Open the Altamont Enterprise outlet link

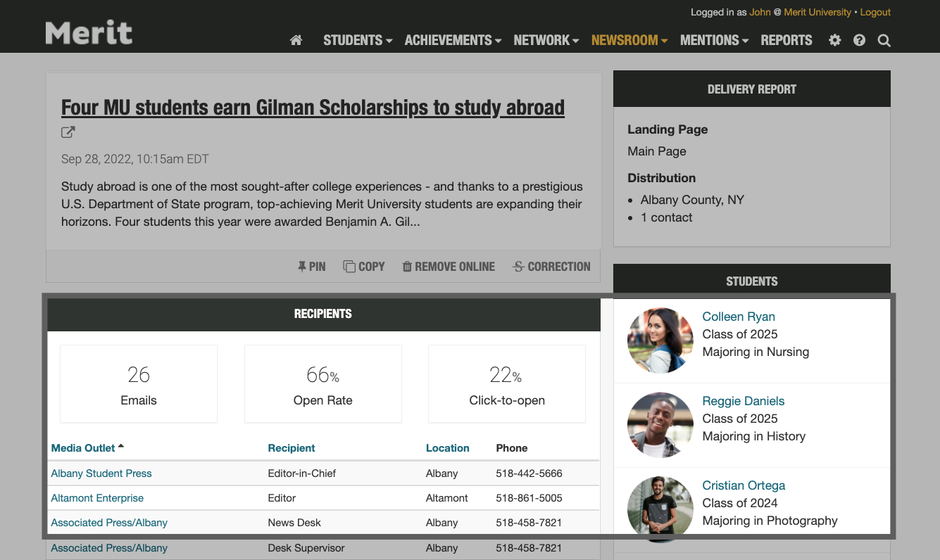click(97, 497)
